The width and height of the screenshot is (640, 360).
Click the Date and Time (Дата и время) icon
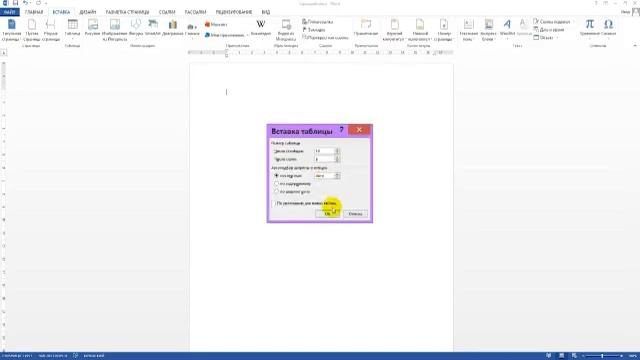pos(536,29)
